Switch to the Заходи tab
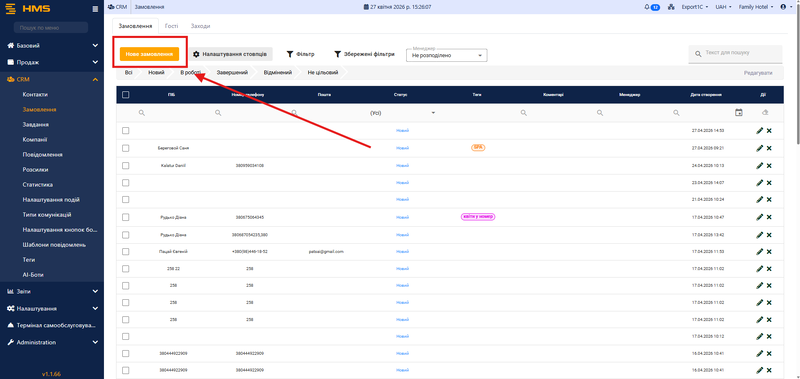This screenshot has height=379, width=800. 201,26
